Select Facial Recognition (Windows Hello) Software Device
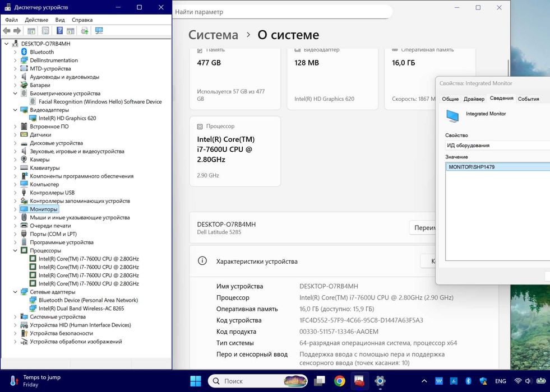Image resolution: width=550 pixels, height=392 pixels. (100, 101)
